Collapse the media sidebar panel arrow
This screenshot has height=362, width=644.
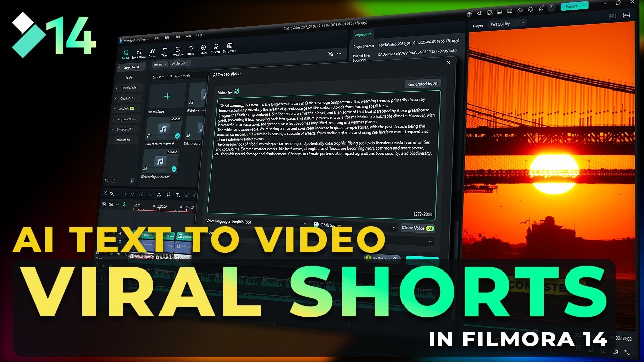pyautogui.click(x=132, y=180)
